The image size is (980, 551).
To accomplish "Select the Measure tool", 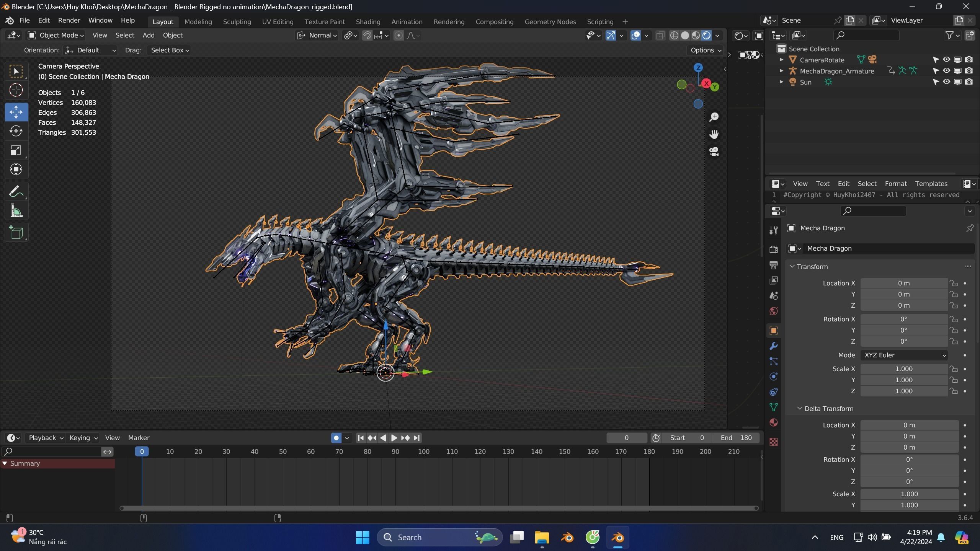I will [x=16, y=210].
